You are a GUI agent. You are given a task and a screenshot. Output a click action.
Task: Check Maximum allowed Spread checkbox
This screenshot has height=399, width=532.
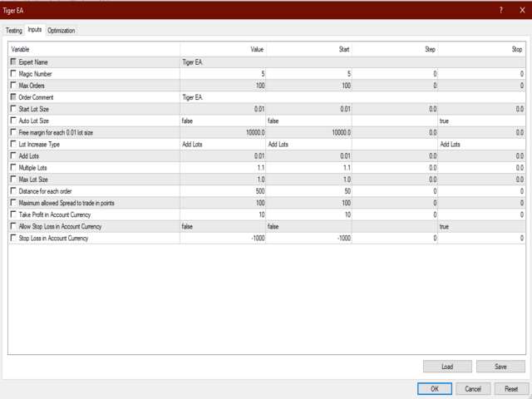[13, 203]
